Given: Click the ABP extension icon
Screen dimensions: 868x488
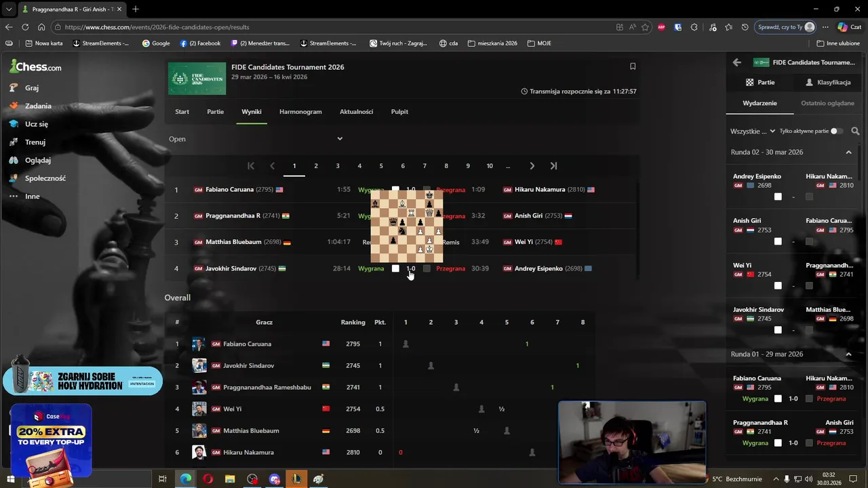Looking at the screenshot, I should (x=661, y=27).
